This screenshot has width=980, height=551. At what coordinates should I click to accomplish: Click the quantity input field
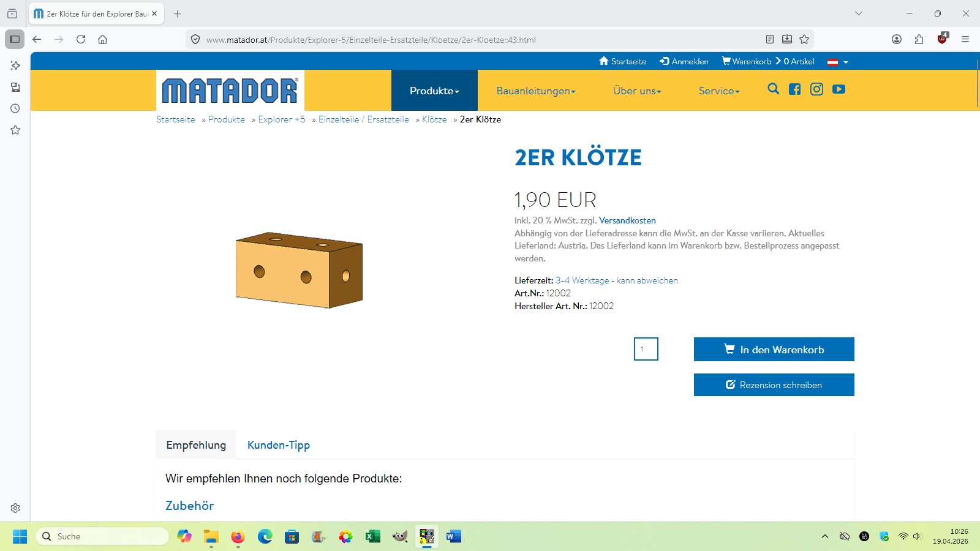point(646,349)
